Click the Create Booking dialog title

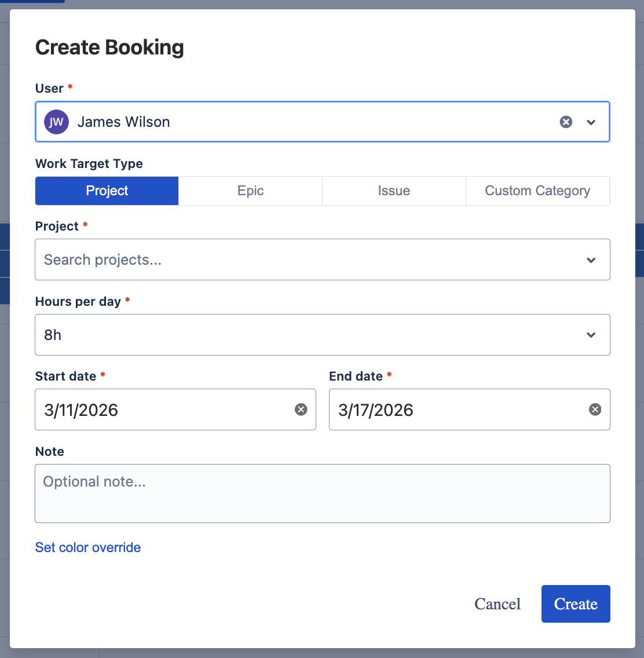click(x=109, y=47)
